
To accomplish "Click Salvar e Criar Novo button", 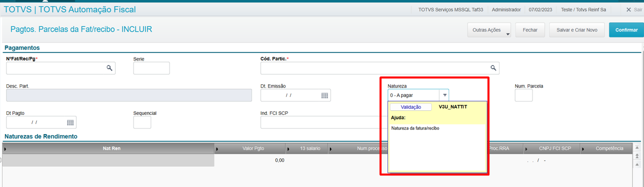I will coord(577,30).
